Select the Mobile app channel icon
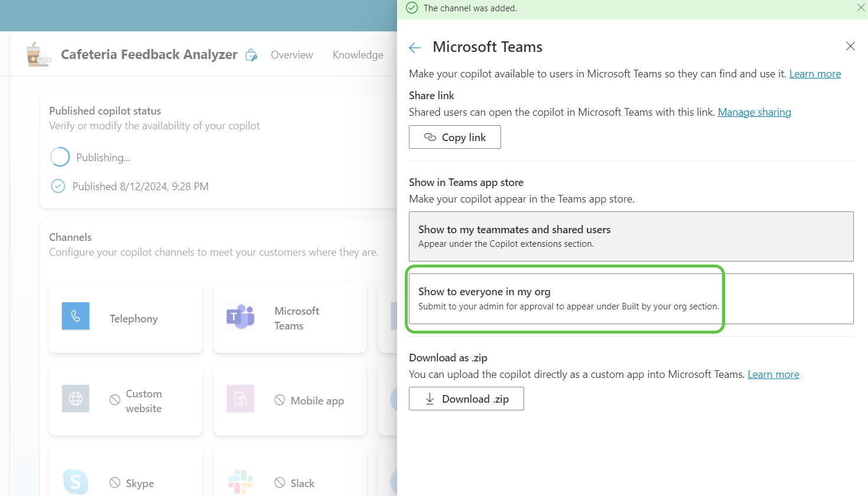Image resolution: width=868 pixels, height=496 pixels. pos(240,399)
